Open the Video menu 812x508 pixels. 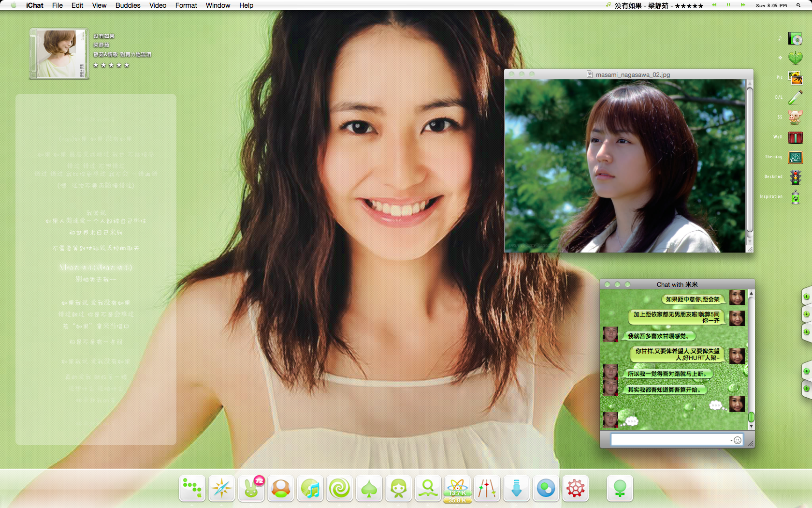tap(158, 5)
